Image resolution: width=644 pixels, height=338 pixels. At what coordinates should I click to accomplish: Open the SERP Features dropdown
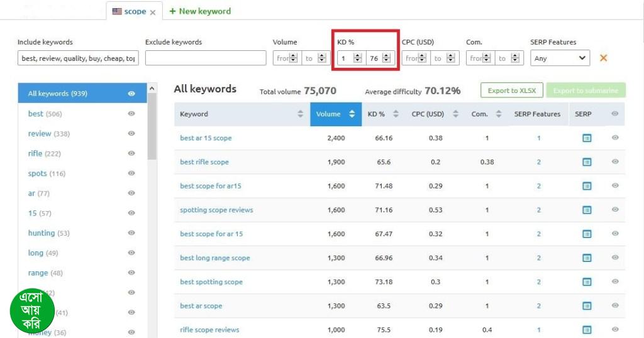[560, 58]
